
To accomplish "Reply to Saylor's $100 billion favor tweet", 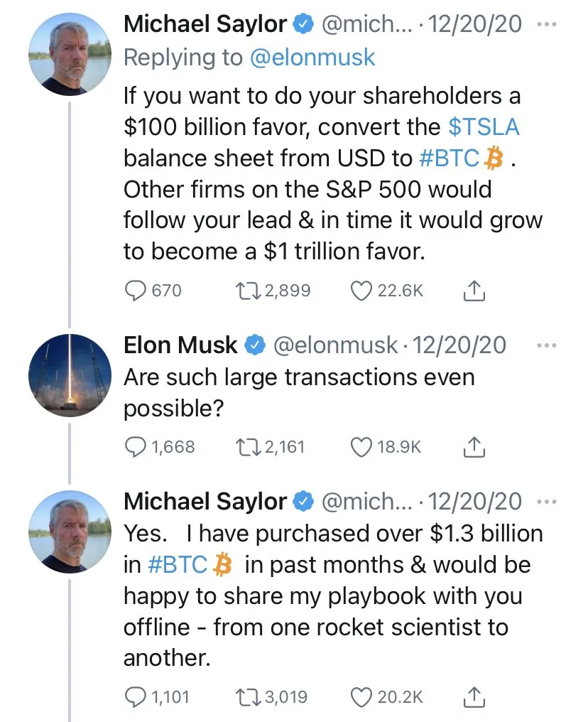I will click(x=135, y=291).
